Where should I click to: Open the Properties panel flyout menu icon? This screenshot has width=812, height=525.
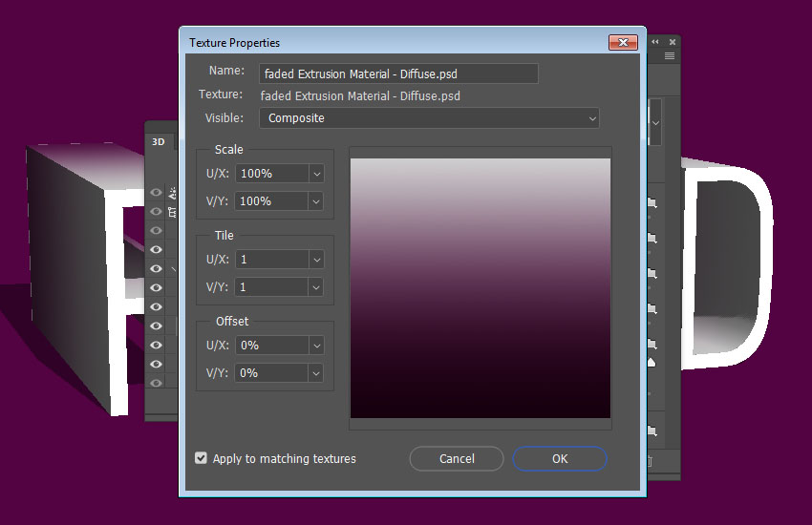pyautogui.click(x=670, y=56)
